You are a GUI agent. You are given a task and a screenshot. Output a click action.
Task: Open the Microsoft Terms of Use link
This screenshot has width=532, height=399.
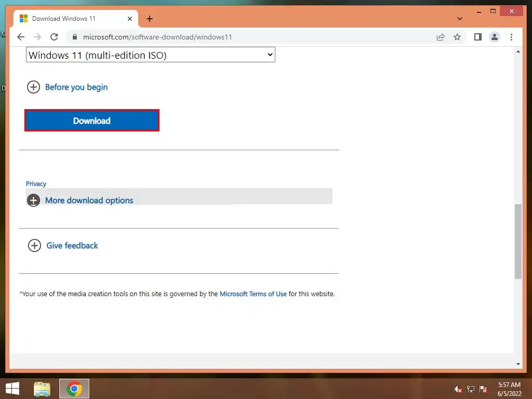click(x=253, y=294)
